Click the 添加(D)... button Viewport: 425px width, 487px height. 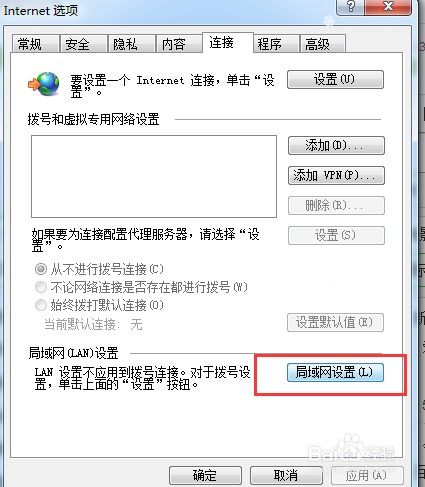[336, 145]
